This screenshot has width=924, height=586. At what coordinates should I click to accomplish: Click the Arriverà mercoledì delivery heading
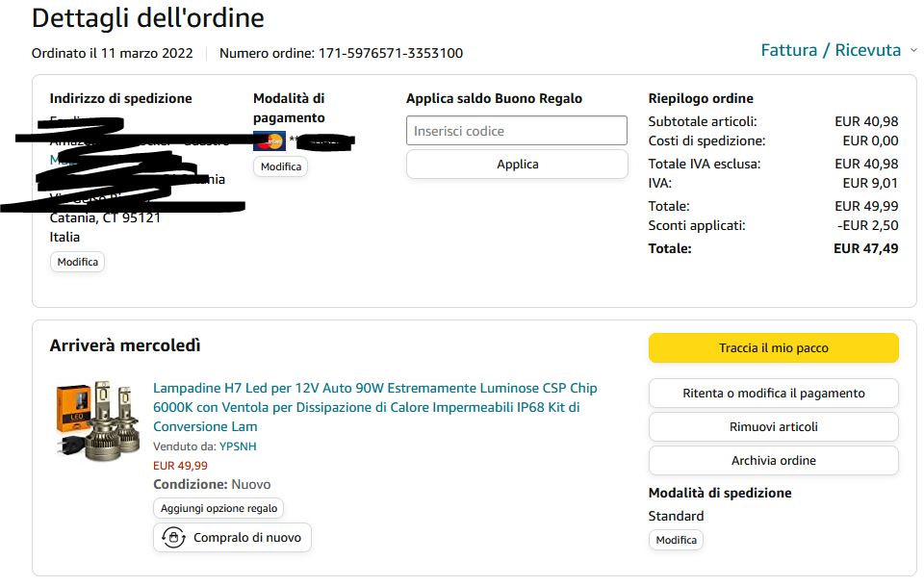click(125, 345)
